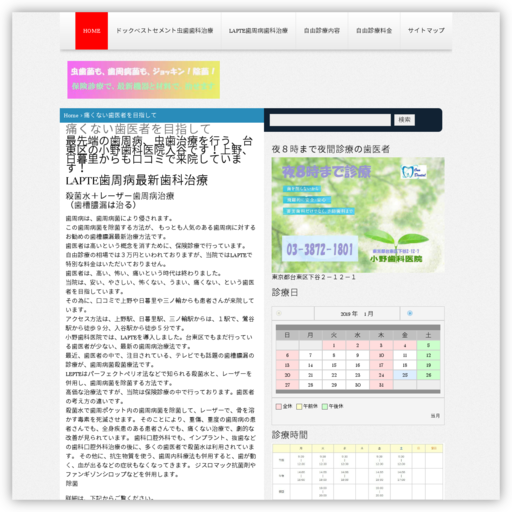Click 診療時間 section heading
This screenshot has height=512, width=512.
pyautogui.click(x=289, y=435)
